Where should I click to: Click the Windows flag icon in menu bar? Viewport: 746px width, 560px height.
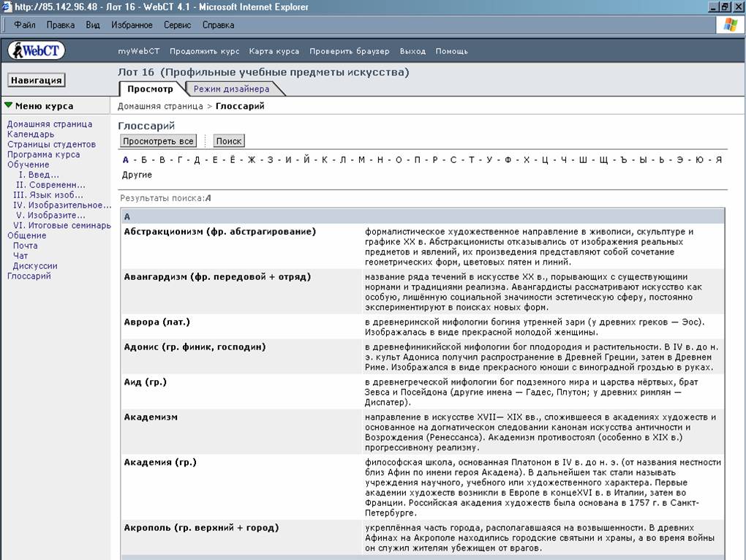pos(731,25)
